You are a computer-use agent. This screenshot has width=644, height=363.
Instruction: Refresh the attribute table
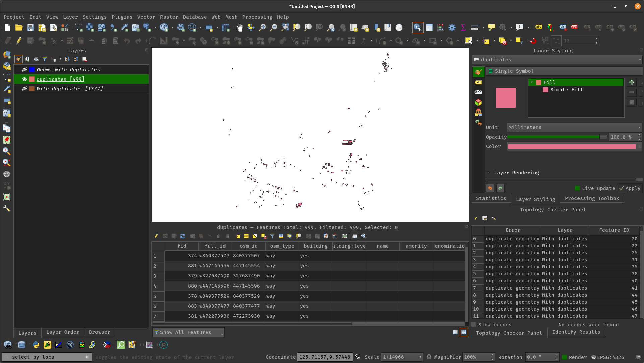click(182, 236)
